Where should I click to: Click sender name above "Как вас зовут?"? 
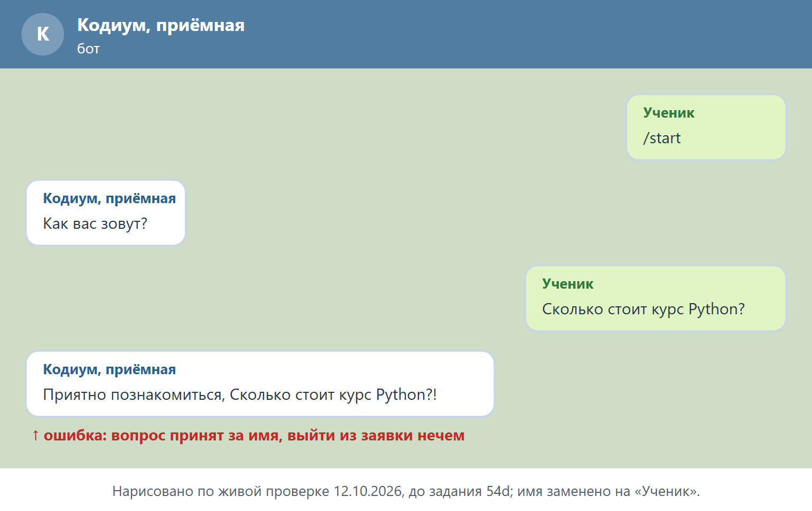110,198
